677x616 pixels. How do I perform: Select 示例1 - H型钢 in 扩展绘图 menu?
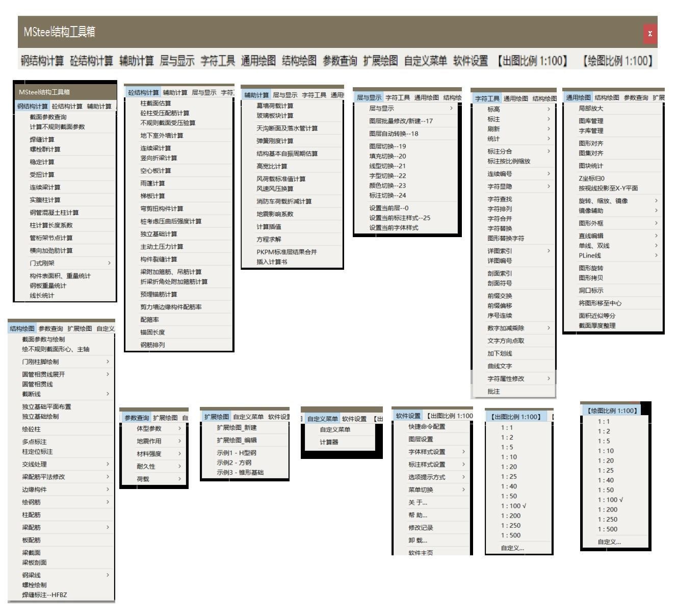(x=237, y=453)
